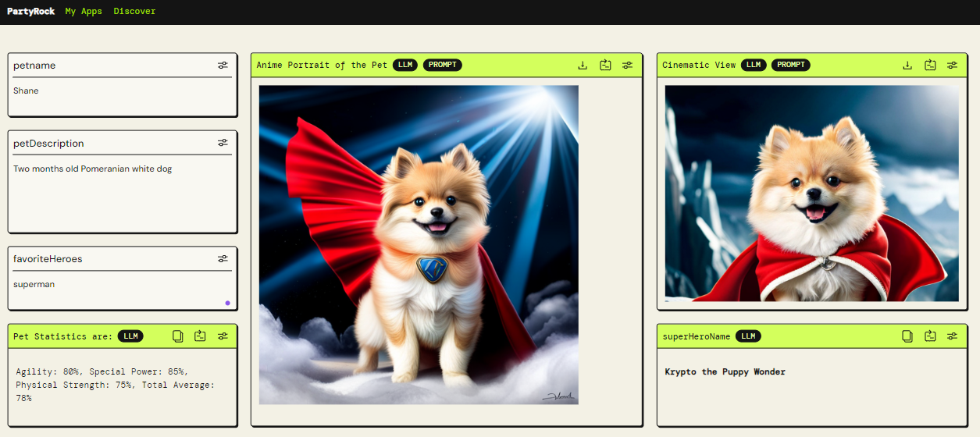Click the LLM badge on Pet Statistics

click(x=130, y=336)
